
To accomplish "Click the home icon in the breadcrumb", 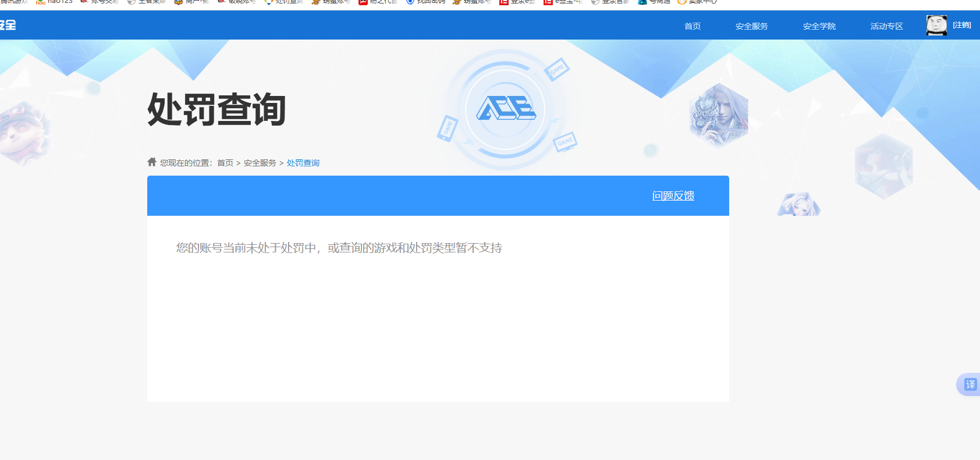I will (x=152, y=162).
